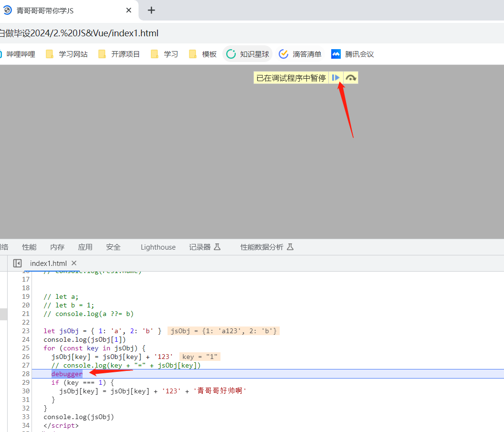Set breakpoint on line 30 gutter

(26, 391)
